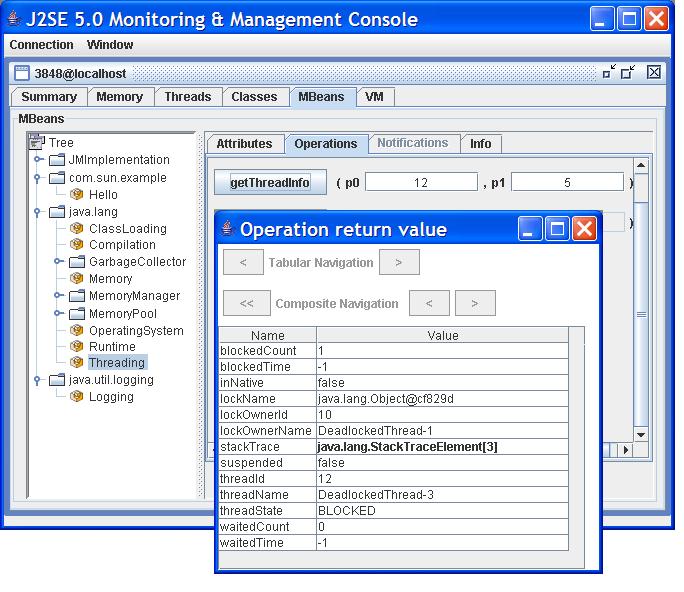Click the Name column header
684x592 pixels.
coord(267,335)
